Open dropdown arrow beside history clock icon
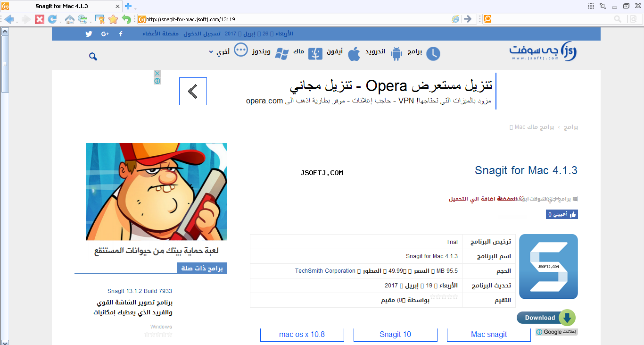The image size is (644, 345). click(x=91, y=22)
